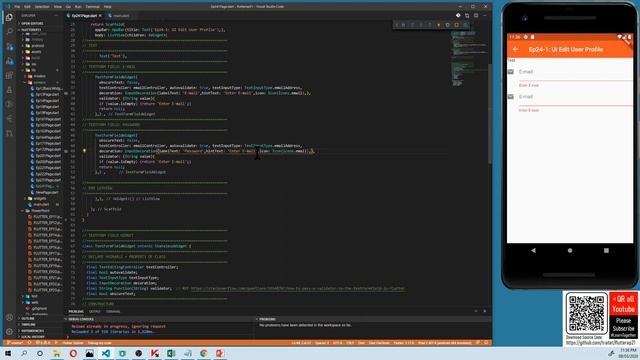Image resolution: width=640 pixels, height=360 pixels.
Task: Select the .gitignore file in Explorer
Action: click(x=39, y=309)
